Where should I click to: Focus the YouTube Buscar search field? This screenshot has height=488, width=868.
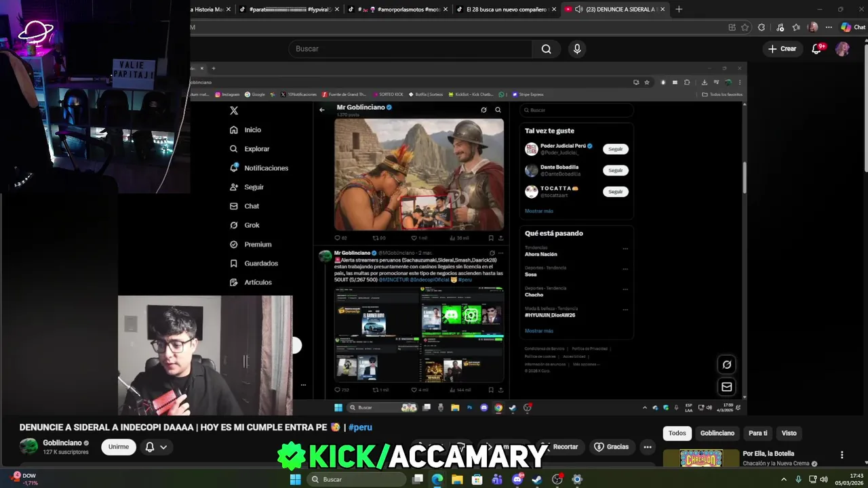(411, 49)
